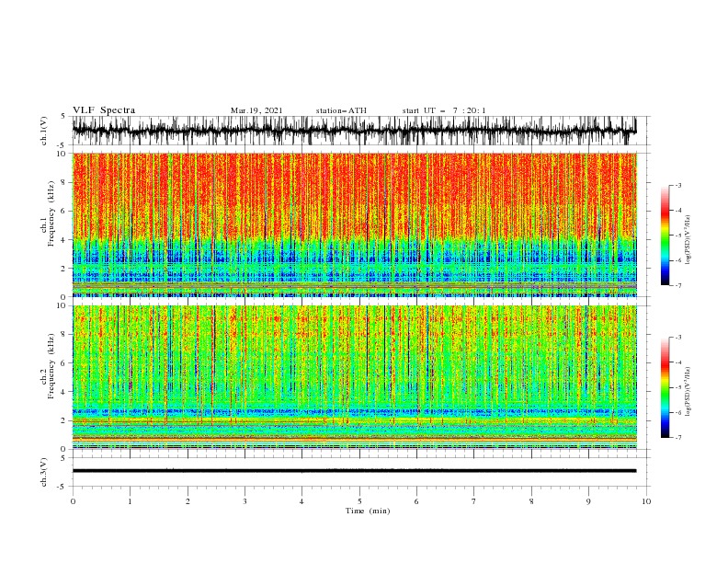
Task: Click the time axis tick label "10"
Action: (646, 501)
